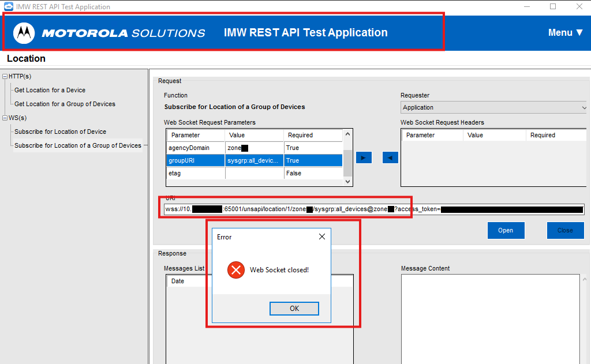Click the Open button
Viewport: 591px width, 364px height.
506,230
